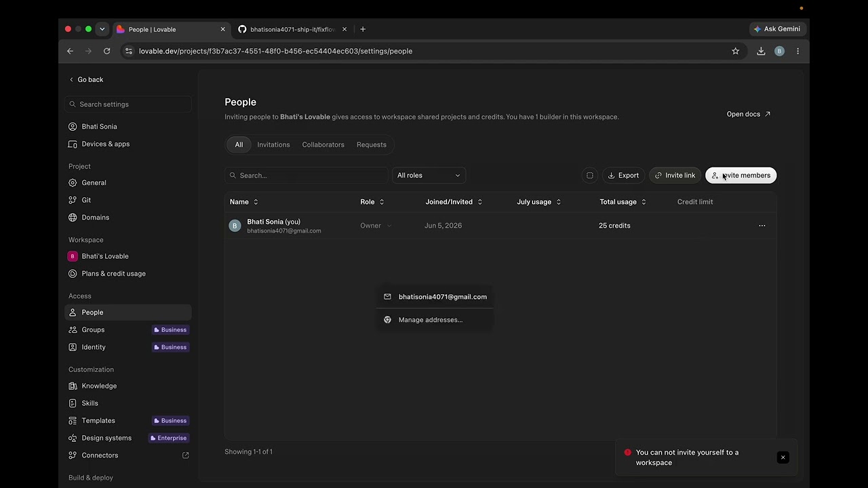Open Owner role dropdown for Bhati Sonia
The height and width of the screenshot is (488, 868).
pos(376,226)
